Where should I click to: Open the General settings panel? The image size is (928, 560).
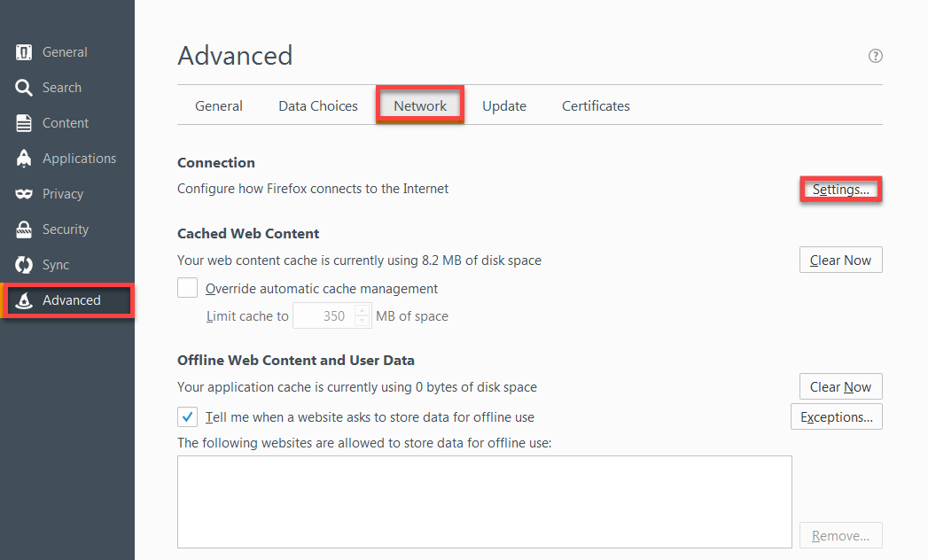[x=63, y=51]
